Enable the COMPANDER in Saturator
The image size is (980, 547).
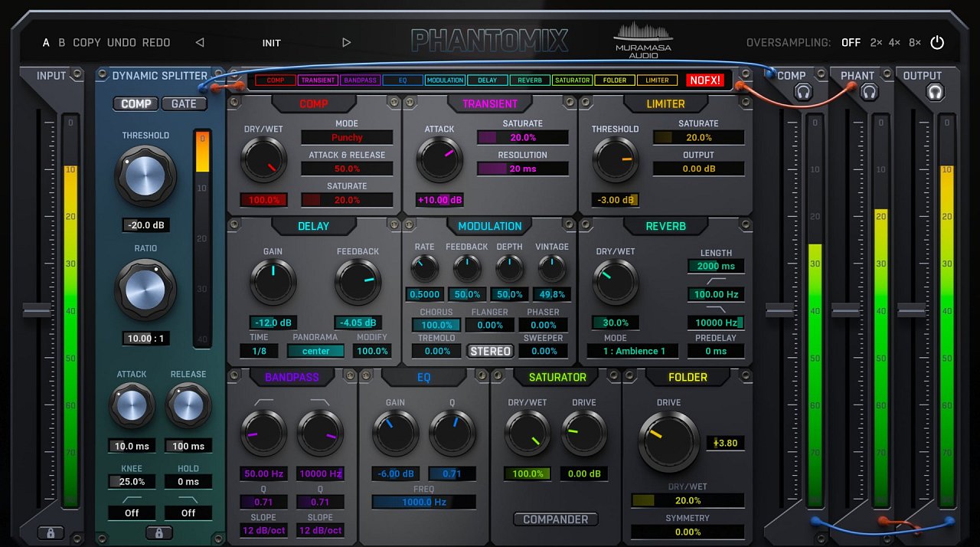555,519
